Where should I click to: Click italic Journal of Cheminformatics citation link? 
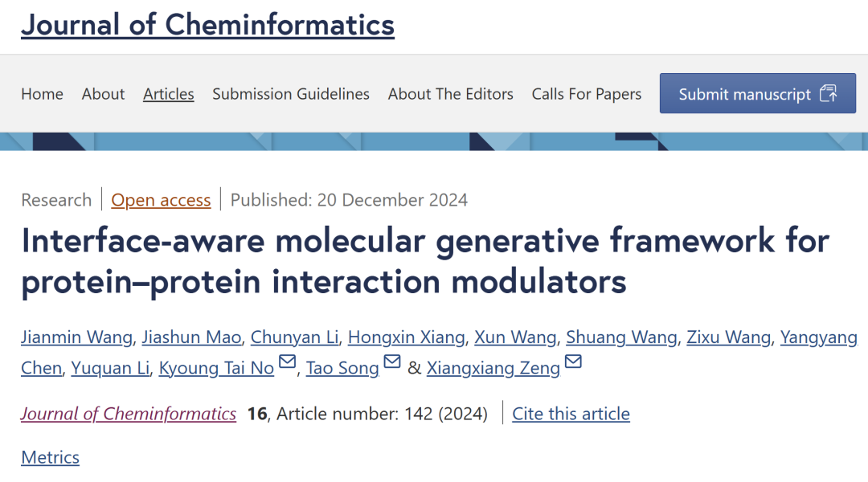[129, 414]
